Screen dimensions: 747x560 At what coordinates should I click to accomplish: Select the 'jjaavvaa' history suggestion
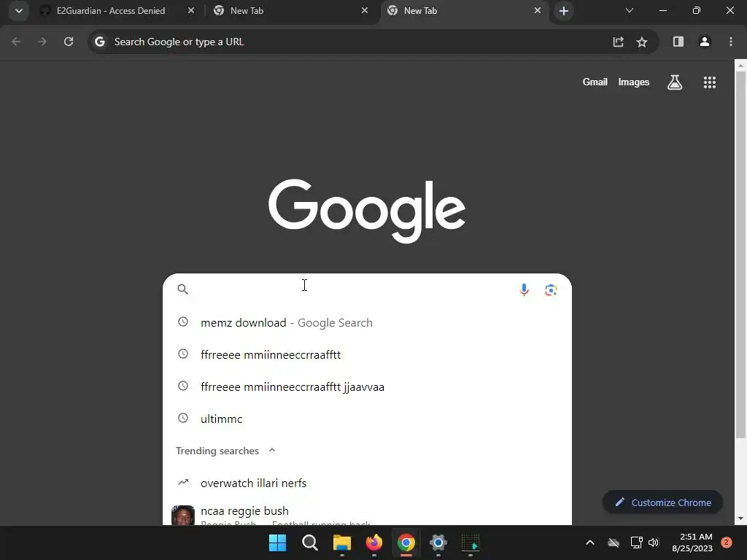tap(367, 386)
